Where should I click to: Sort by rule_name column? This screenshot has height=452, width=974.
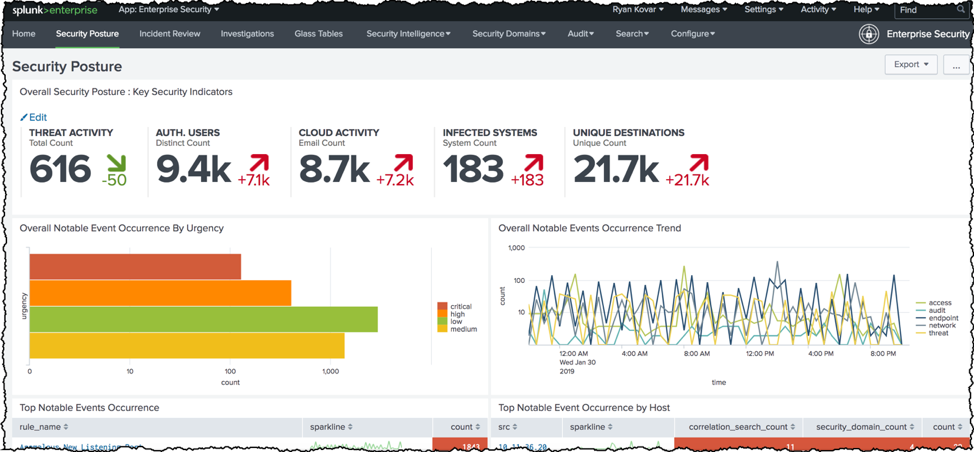(44, 427)
